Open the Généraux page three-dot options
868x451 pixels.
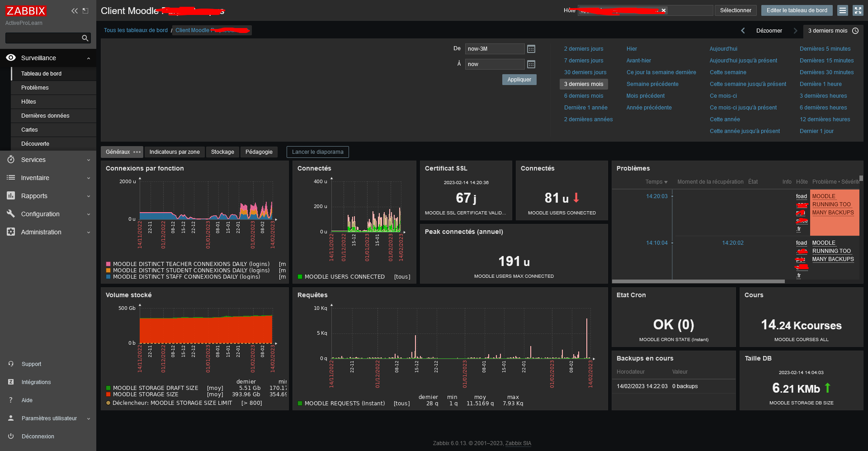(137, 152)
